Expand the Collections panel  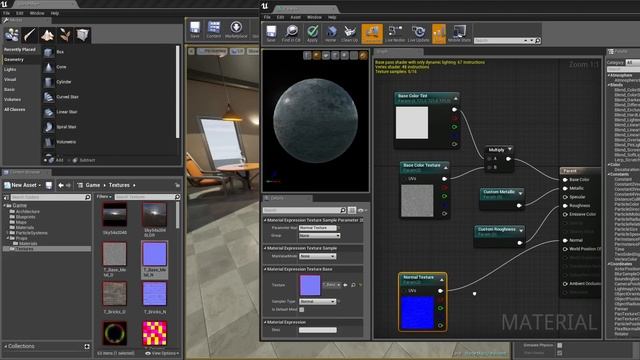(x=6, y=346)
